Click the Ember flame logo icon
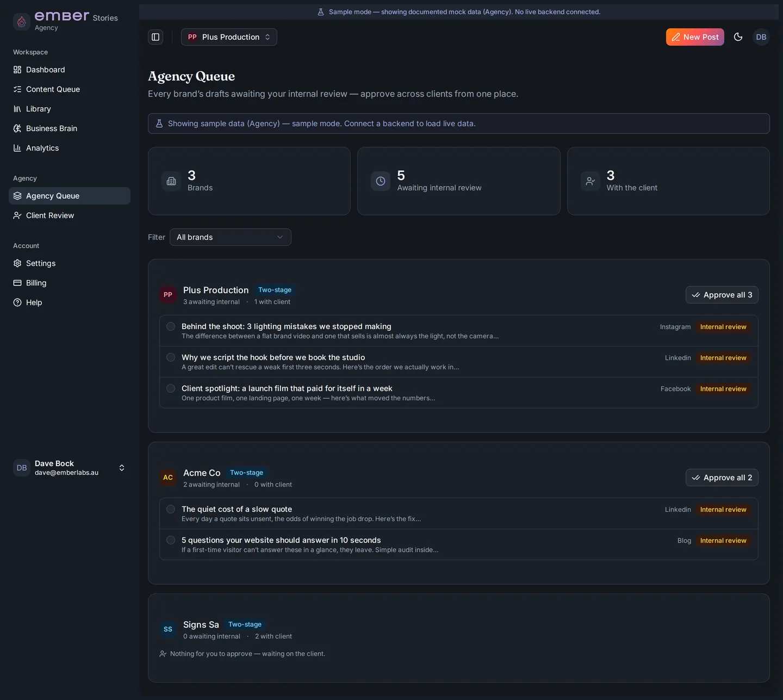The height and width of the screenshot is (700, 783). pos(21,22)
